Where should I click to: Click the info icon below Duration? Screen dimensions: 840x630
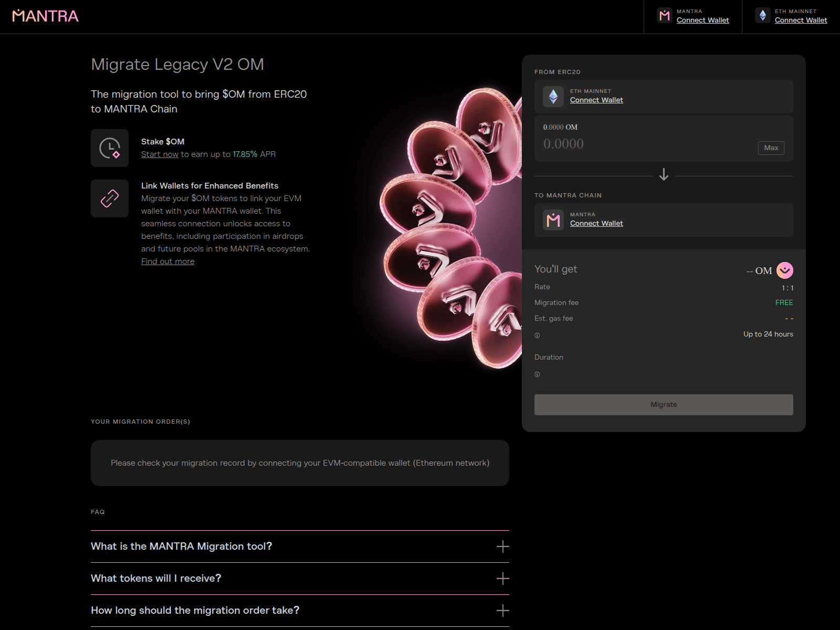(x=536, y=374)
